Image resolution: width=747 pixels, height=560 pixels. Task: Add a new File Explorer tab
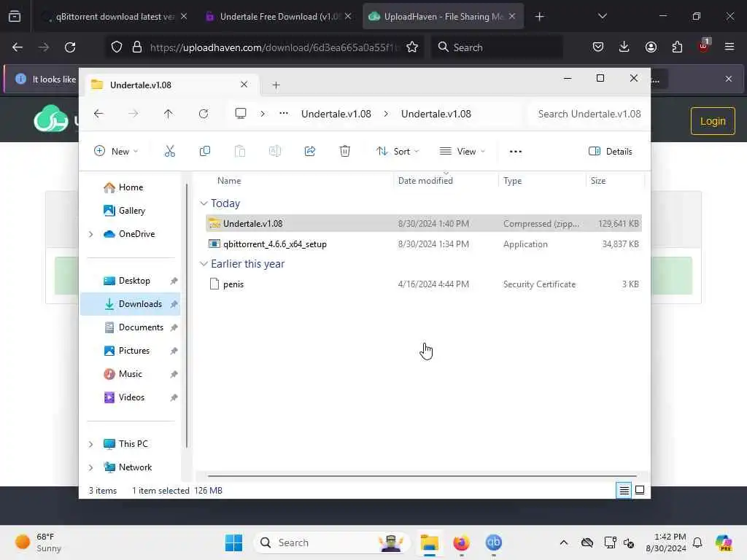point(276,85)
